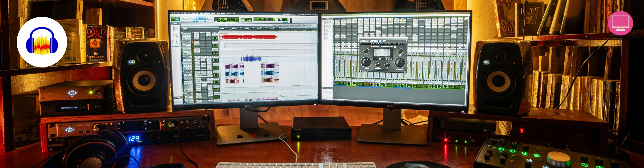Open the File menu on left monitor

pos(182,13)
